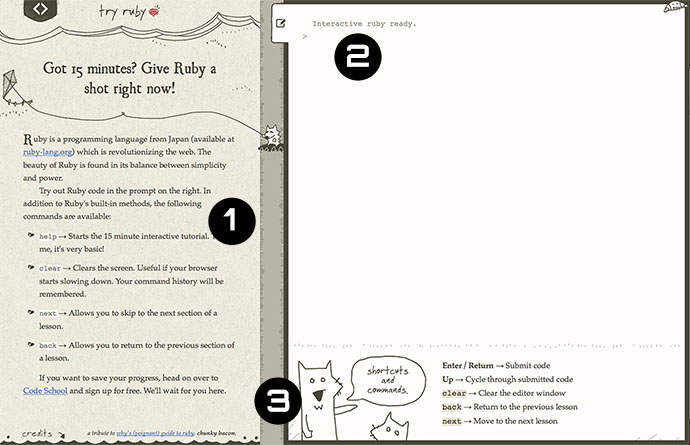Click the kite illustration

tap(12, 87)
